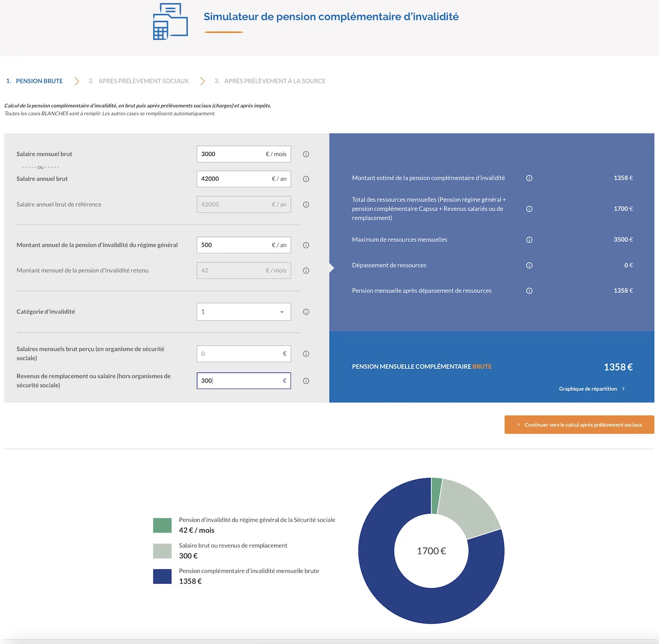
Task: Click info icon for Catégorie d'invalidité
Action: pyautogui.click(x=306, y=312)
